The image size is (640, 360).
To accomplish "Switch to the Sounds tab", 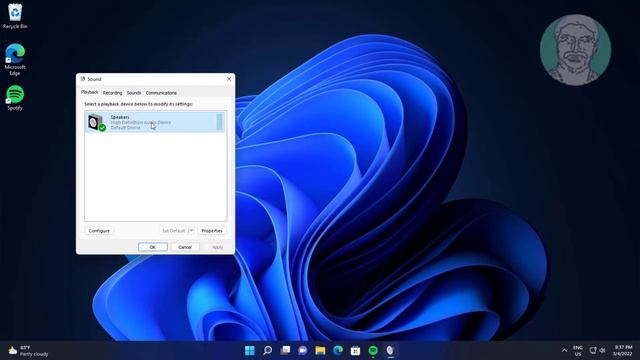I will click(x=134, y=93).
